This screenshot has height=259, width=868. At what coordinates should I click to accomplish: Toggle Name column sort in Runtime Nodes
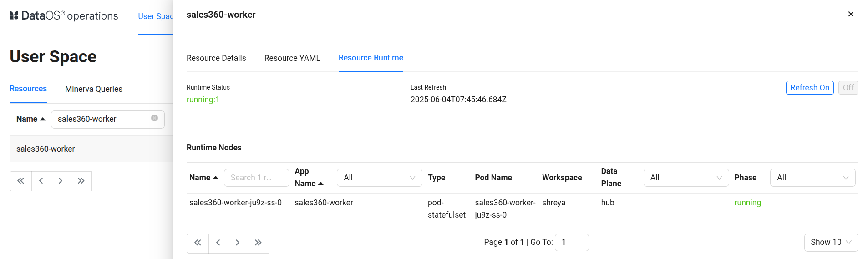(x=203, y=178)
